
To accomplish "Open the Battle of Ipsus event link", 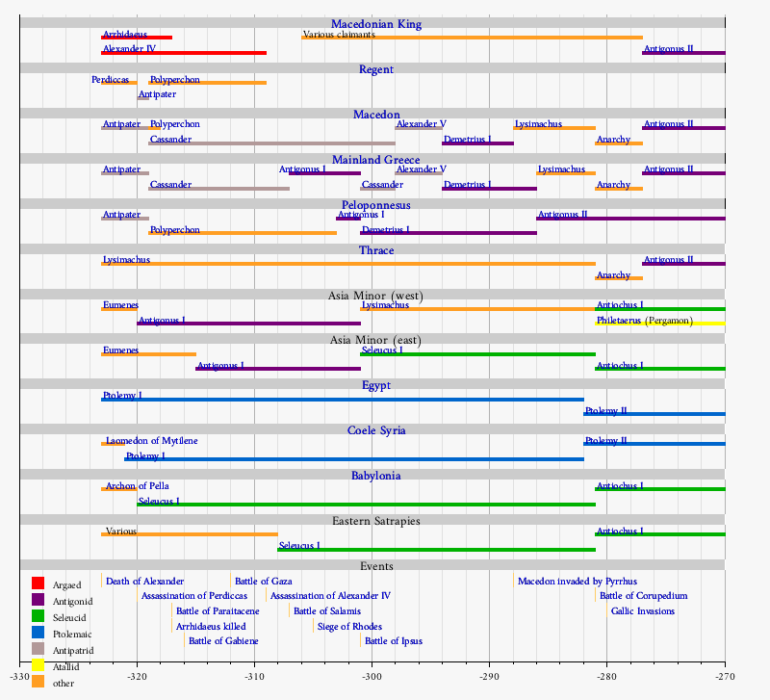I will click(394, 641).
